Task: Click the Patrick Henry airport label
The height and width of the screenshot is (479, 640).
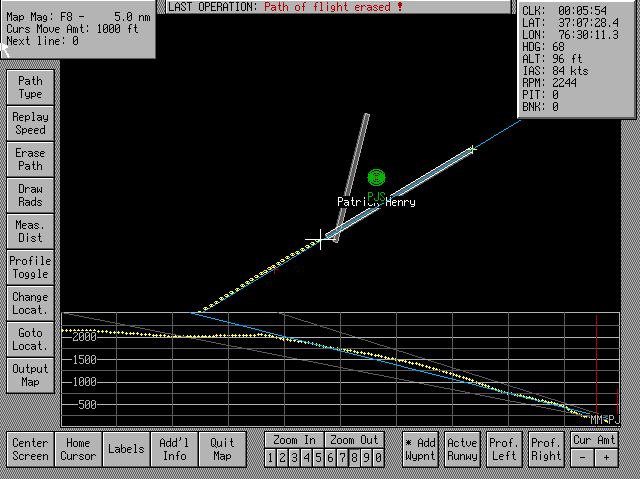Action: (x=376, y=202)
